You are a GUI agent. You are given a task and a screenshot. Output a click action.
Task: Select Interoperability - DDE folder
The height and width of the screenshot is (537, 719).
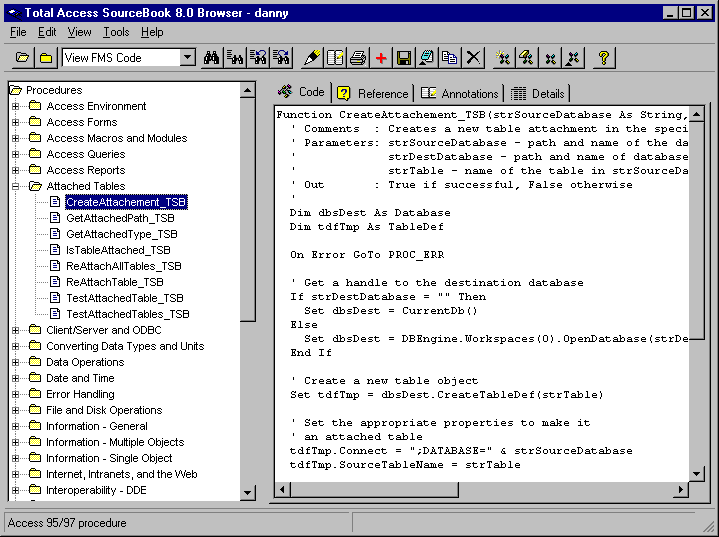[x=96, y=490]
